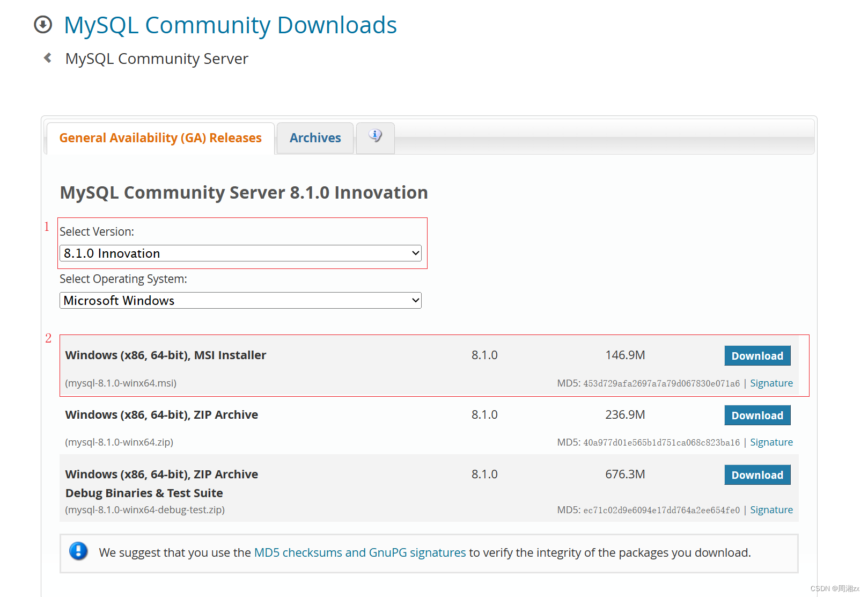Click the MySQL Community Downloads heading
Viewport: 868px width, 597px height.
tap(230, 25)
